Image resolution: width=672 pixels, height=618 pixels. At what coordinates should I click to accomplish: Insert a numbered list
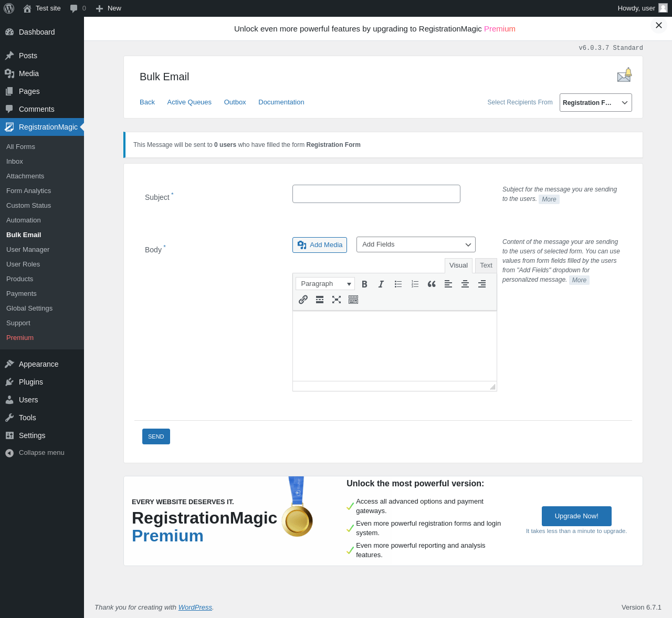[415, 284]
